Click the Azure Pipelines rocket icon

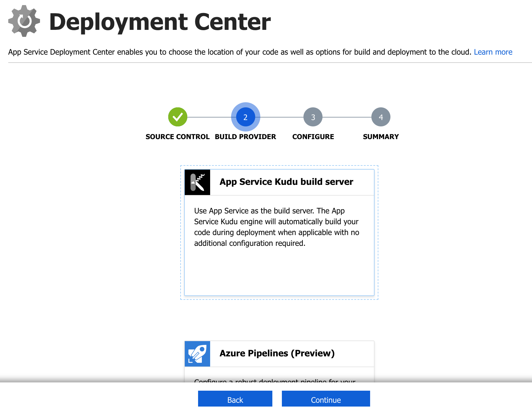pyautogui.click(x=197, y=354)
